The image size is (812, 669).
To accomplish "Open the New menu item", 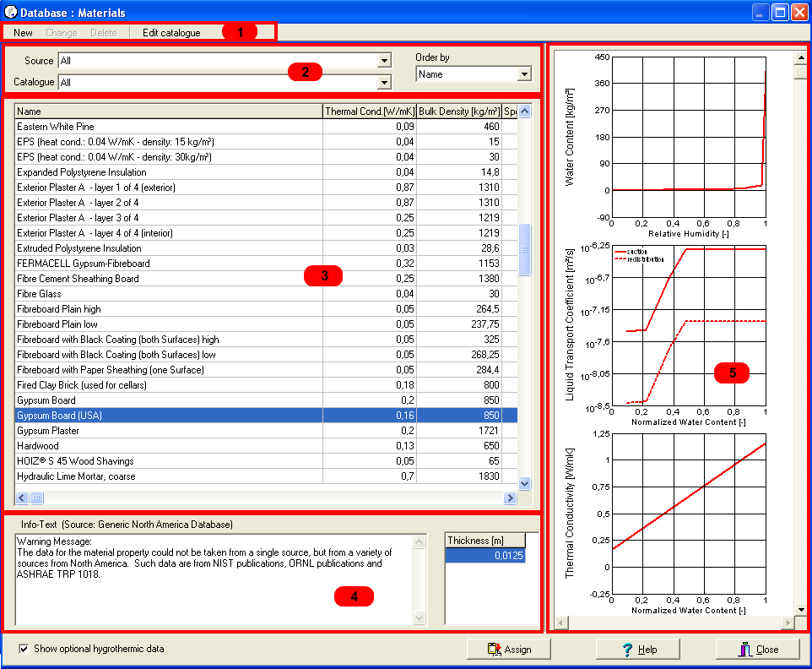I will 23,33.
